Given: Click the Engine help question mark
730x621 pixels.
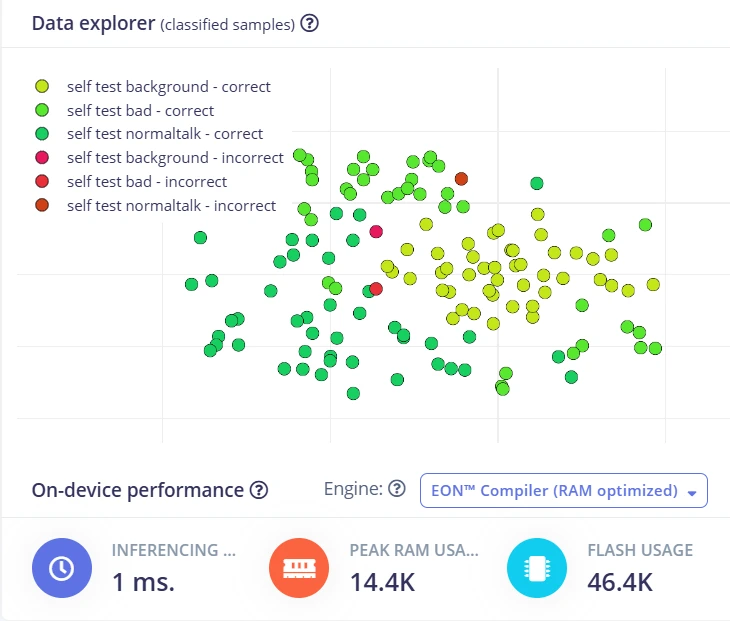Looking at the screenshot, I should (397, 488).
